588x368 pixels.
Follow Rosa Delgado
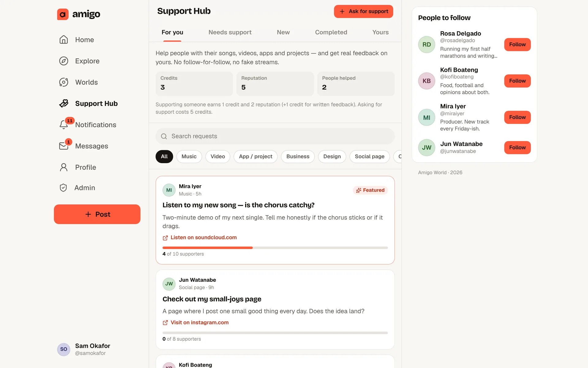(x=517, y=44)
